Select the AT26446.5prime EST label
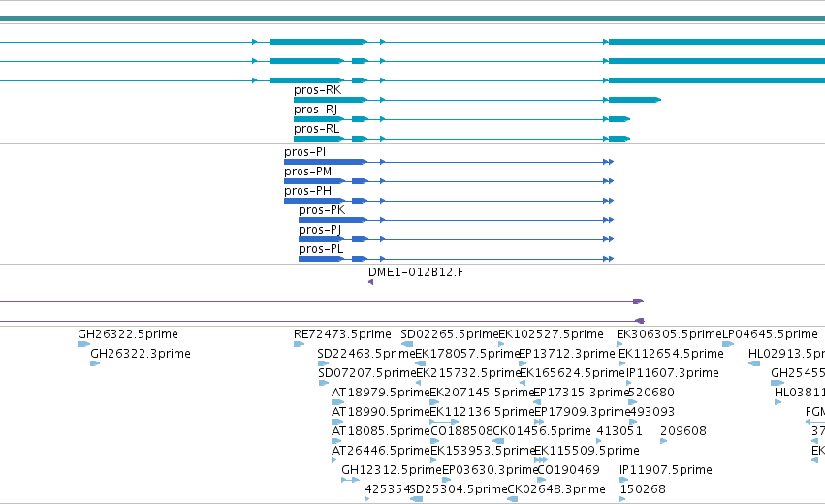825x504 pixels. click(380, 451)
